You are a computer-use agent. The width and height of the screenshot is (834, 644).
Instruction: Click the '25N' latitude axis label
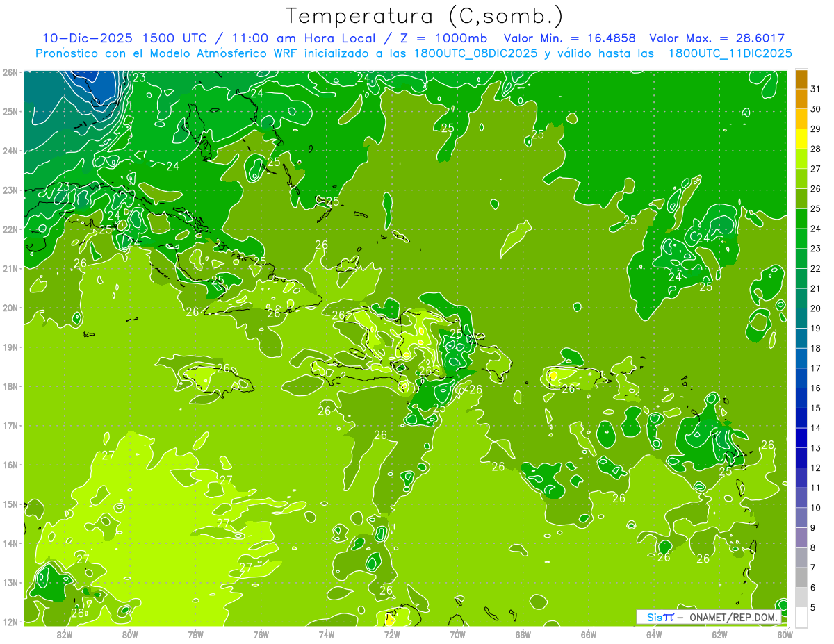point(10,111)
